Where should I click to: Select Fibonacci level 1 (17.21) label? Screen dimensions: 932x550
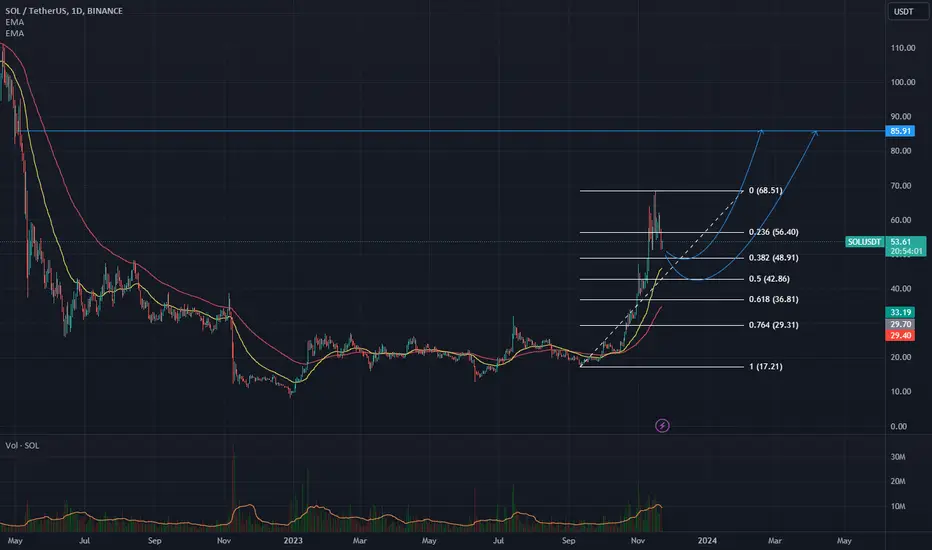coord(766,366)
